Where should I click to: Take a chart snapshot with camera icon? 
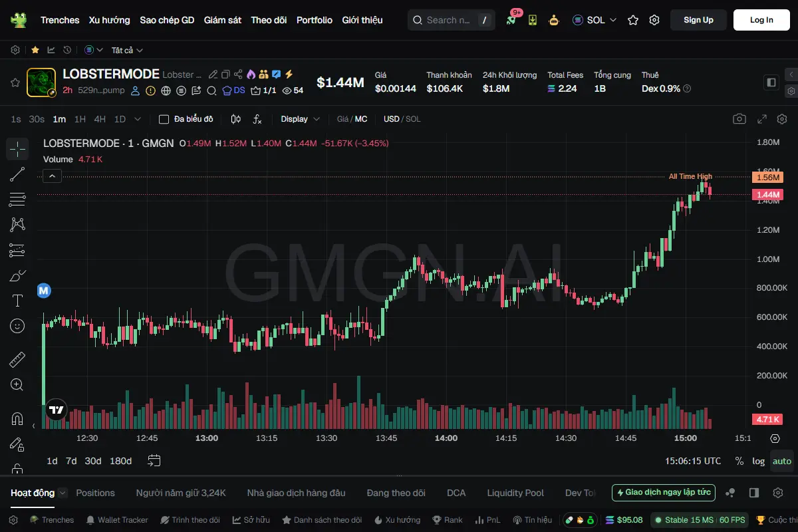(739, 119)
